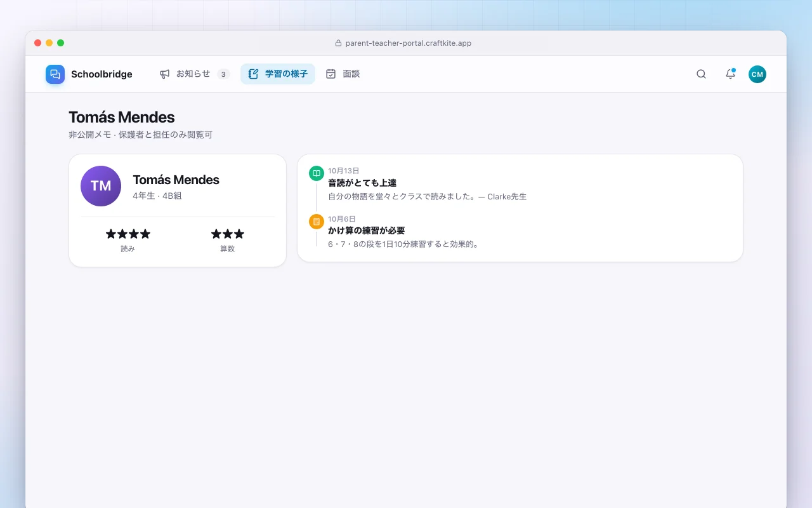Click the green book icon for 10月13日 note
Screen dimensions: 812x508
point(316,173)
